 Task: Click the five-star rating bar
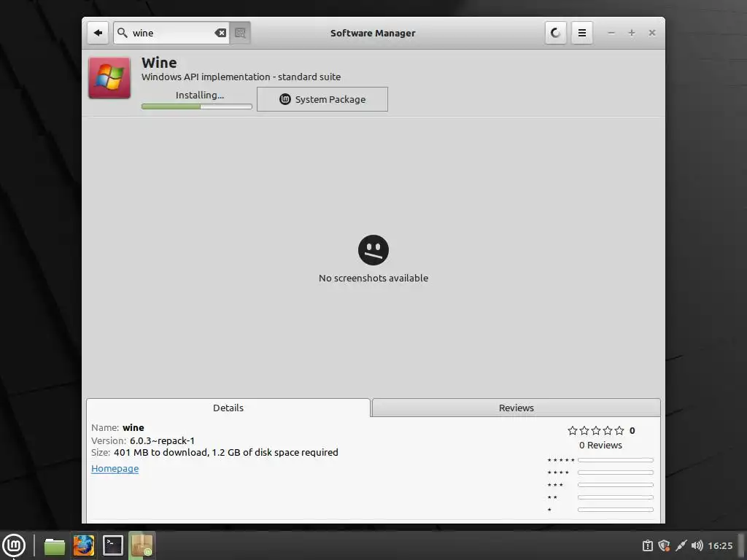click(x=616, y=460)
